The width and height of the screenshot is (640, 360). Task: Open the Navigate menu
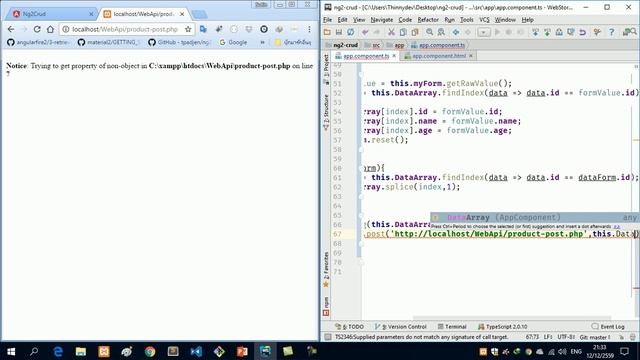382,20
